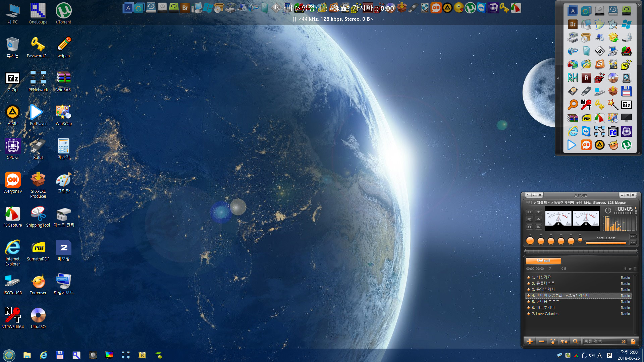Screen dimensions: 644x362
Task: Launch OneLoupe from the desktop
Action: tap(38, 13)
